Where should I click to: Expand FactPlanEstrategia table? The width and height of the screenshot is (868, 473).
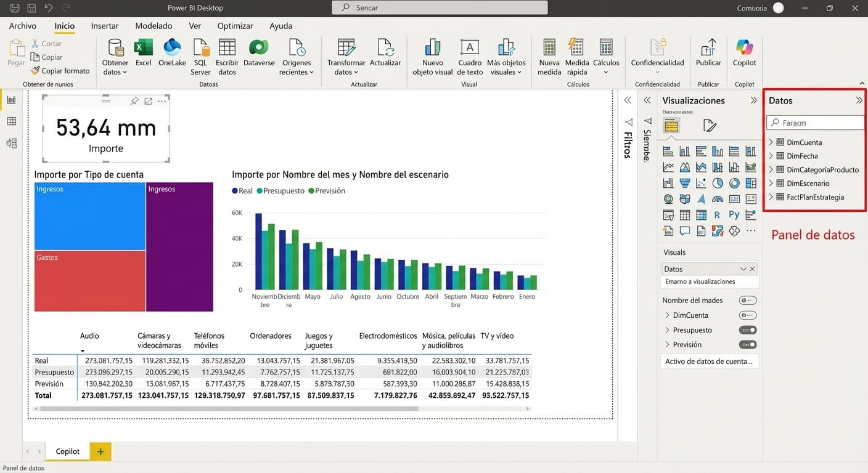(x=771, y=196)
